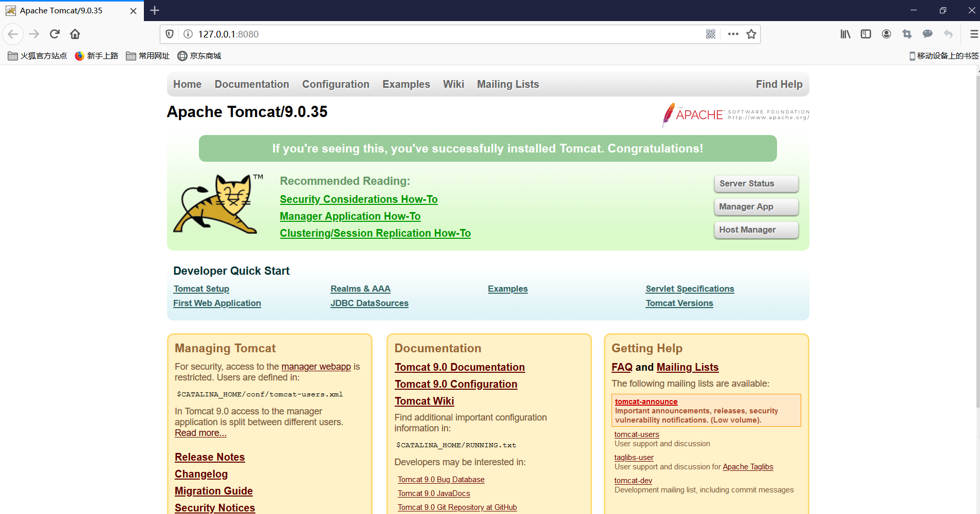This screenshot has height=514, width=980.
Task: Open the 京东商城 bookmark
Action: 199,56
